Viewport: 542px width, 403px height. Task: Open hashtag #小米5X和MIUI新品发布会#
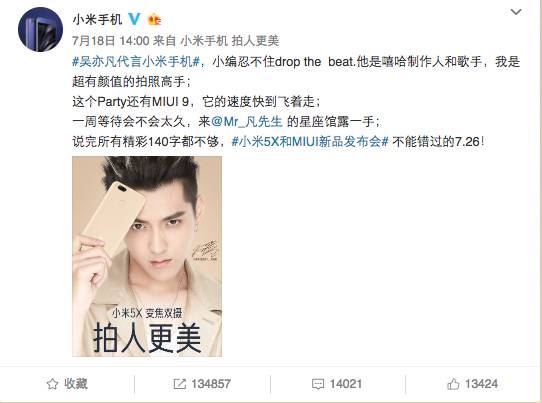coord(310,141)
